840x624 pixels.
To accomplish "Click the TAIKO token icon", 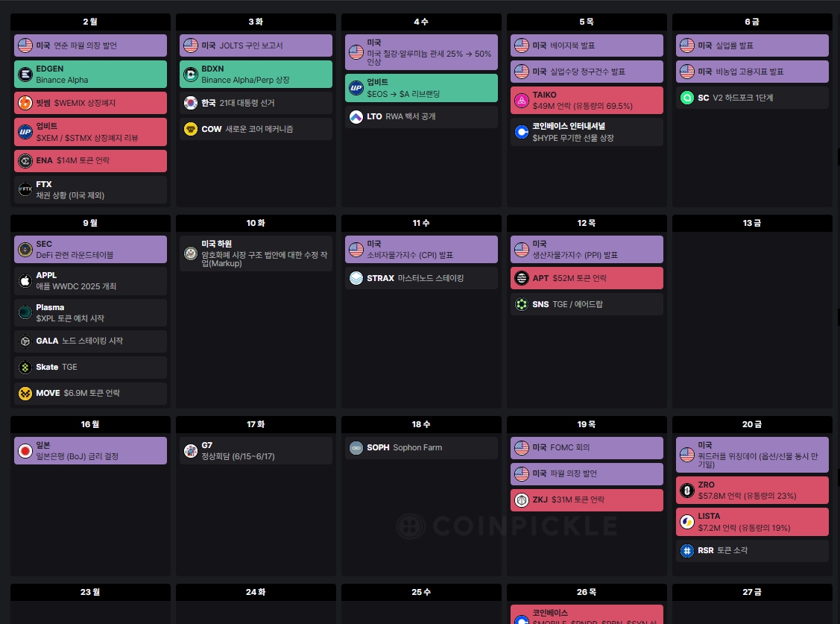I will (522, 100).
